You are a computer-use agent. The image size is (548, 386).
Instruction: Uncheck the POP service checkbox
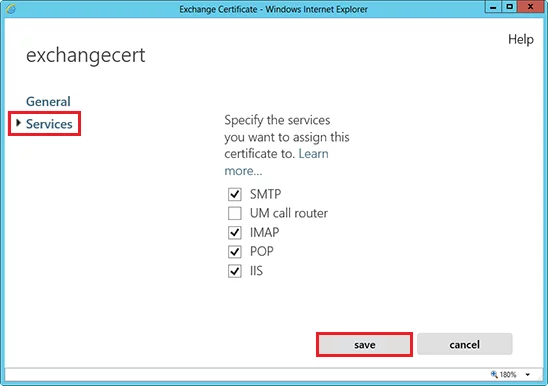(235, 252)
